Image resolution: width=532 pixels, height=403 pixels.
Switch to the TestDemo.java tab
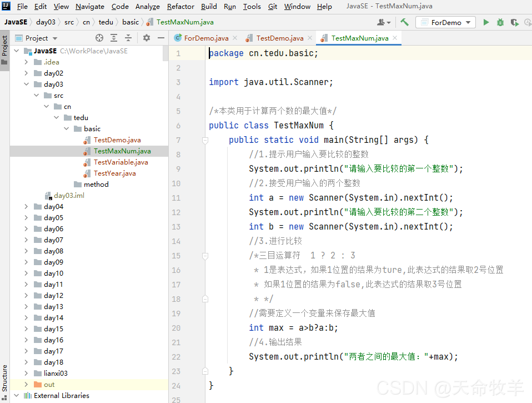[x=280, y=38]
